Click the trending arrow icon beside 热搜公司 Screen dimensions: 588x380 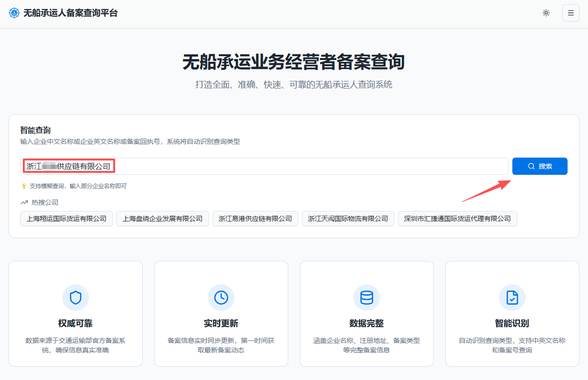(24, 202)
